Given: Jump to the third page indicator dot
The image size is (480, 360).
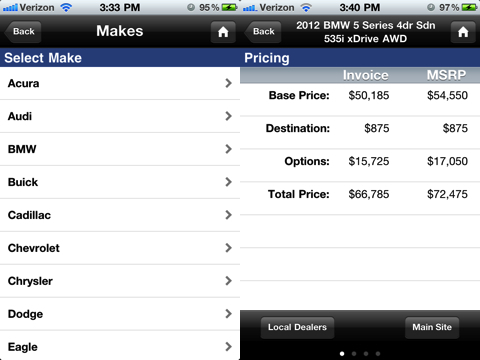Looking at the screenshot, I should [366, 354].
